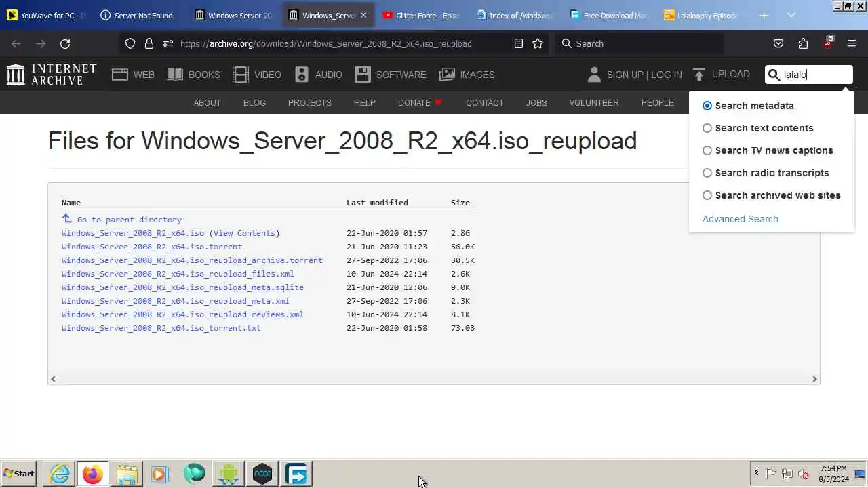Reload the page in Firefox

point(65,43)
